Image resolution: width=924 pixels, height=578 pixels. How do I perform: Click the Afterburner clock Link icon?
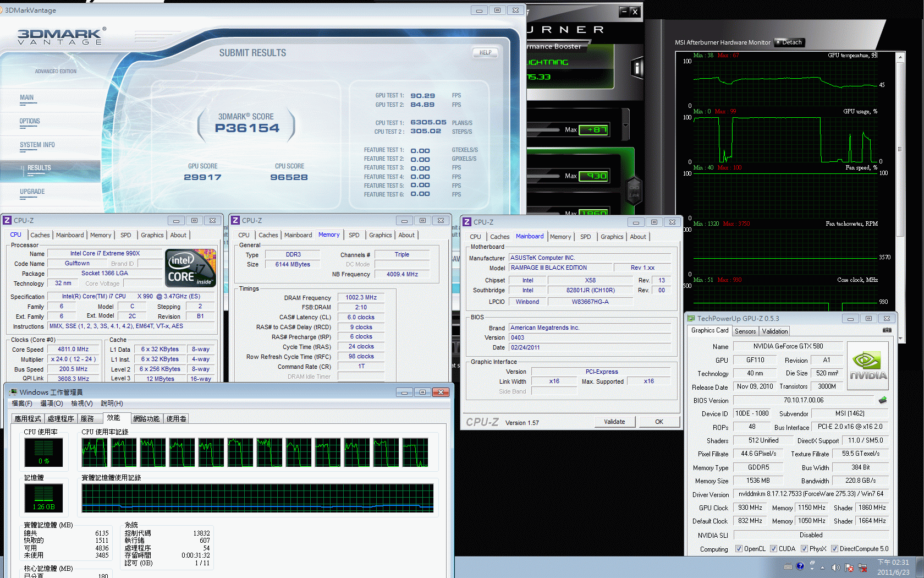(634, 190)
